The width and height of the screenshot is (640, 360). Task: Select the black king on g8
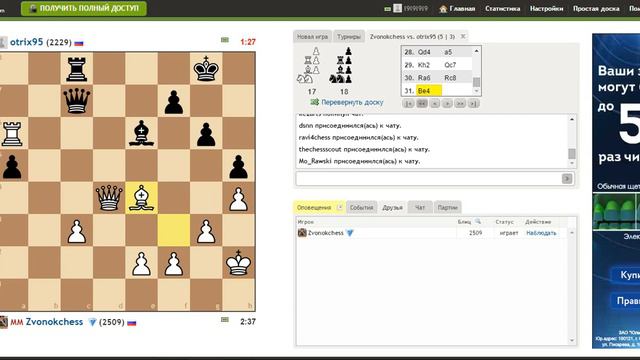tap(206, 68)
